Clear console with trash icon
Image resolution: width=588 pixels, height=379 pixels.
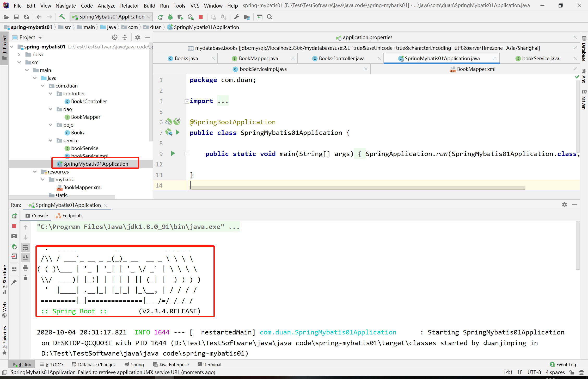coord(26,278)
